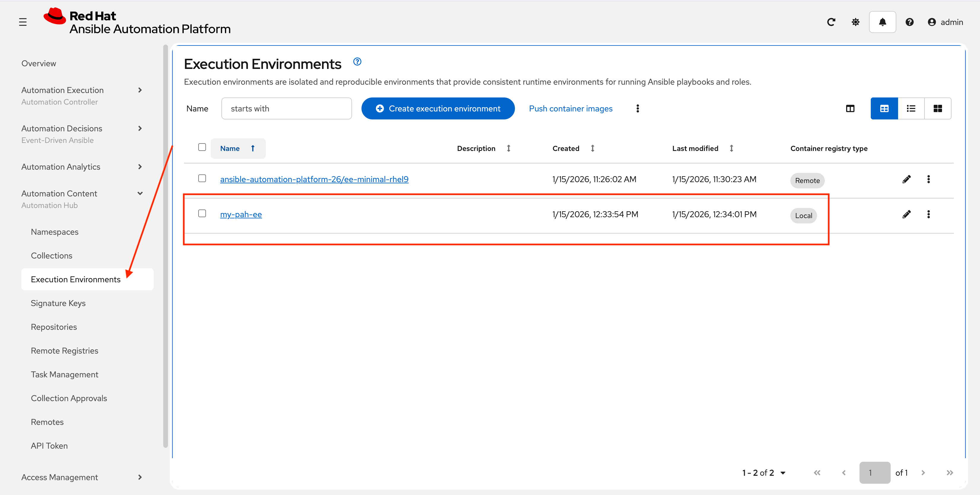Toggle the theme brightness icon
The width and height of the screenshot is (980, 495).
855,22
